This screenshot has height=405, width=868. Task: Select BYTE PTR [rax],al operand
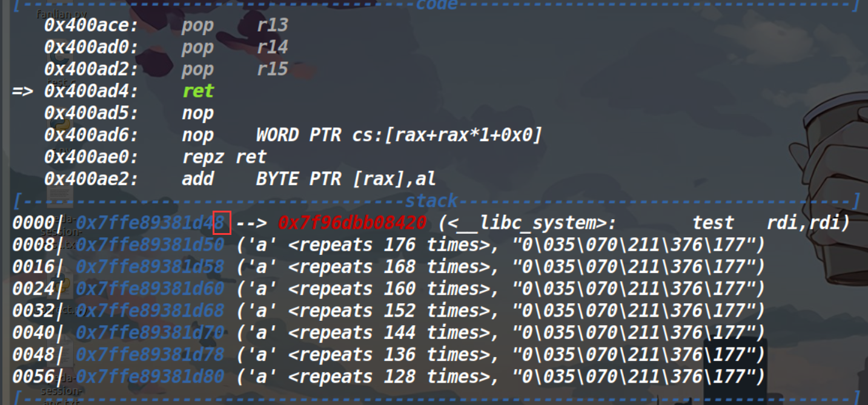coord(346,179)
